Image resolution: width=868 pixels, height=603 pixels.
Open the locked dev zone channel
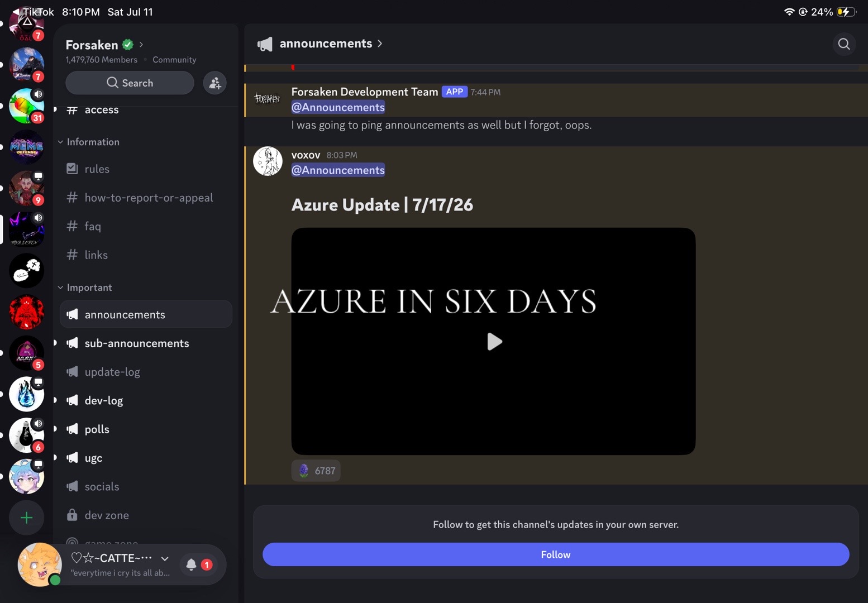pos(146,515)
